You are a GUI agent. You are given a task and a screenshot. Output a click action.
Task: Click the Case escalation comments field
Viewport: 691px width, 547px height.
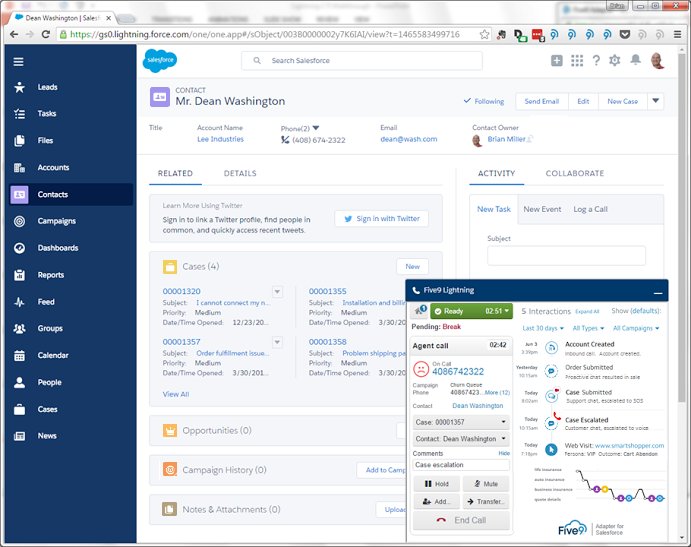(x=461, y=465)
